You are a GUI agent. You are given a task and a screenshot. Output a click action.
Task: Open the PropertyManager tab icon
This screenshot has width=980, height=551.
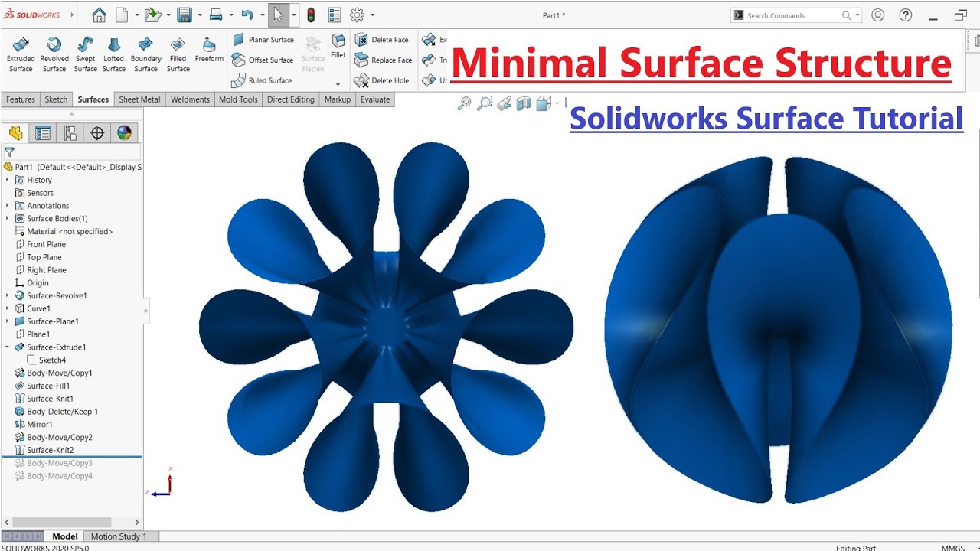click(x=43, y=133)
